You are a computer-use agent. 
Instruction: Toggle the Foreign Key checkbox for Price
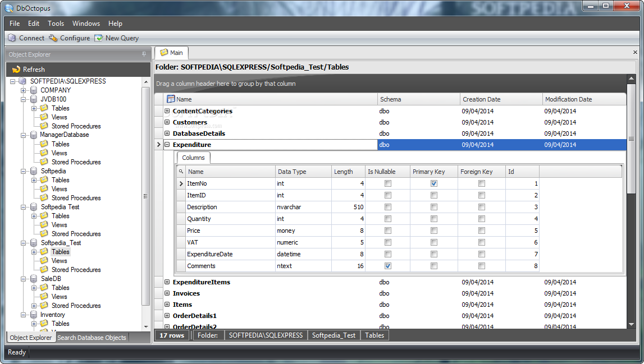coord(481,231)
